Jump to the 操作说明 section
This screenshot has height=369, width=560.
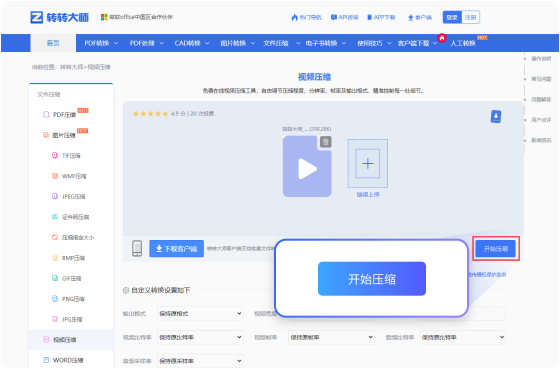(541, 59)
